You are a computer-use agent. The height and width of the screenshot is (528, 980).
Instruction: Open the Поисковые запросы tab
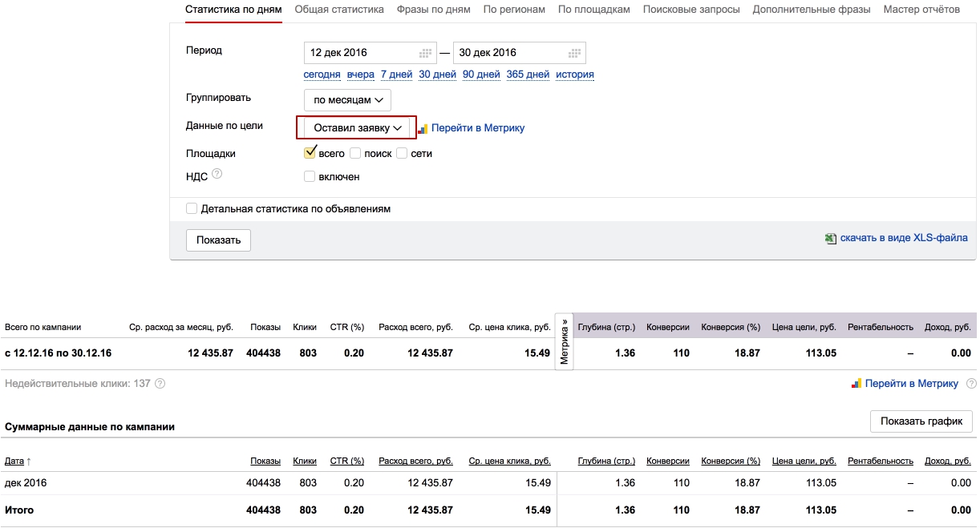pyautogui.click(x=691, y=10)
